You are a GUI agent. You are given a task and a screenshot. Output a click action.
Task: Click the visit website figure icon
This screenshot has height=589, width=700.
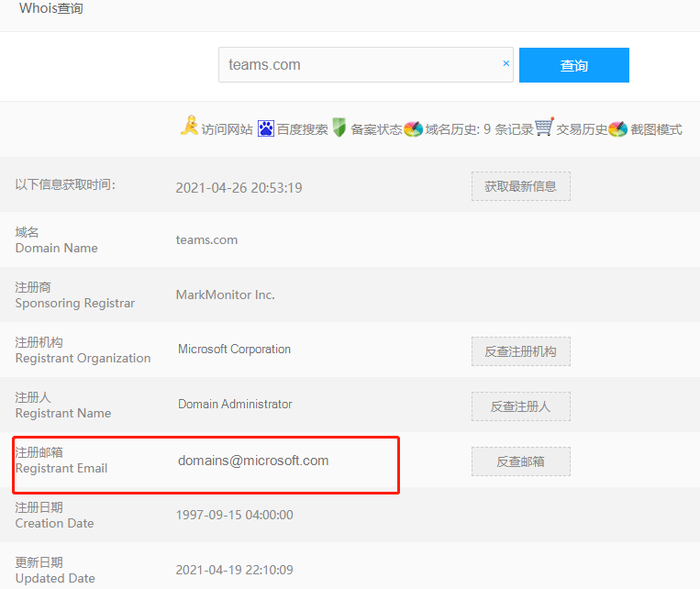189,126
